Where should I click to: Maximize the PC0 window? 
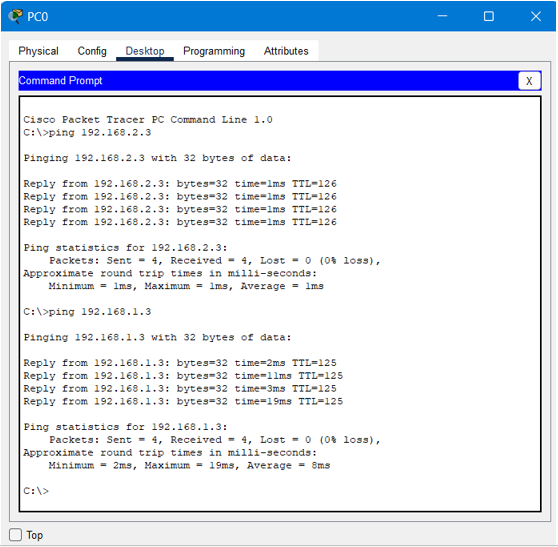[x=489, y=16]
